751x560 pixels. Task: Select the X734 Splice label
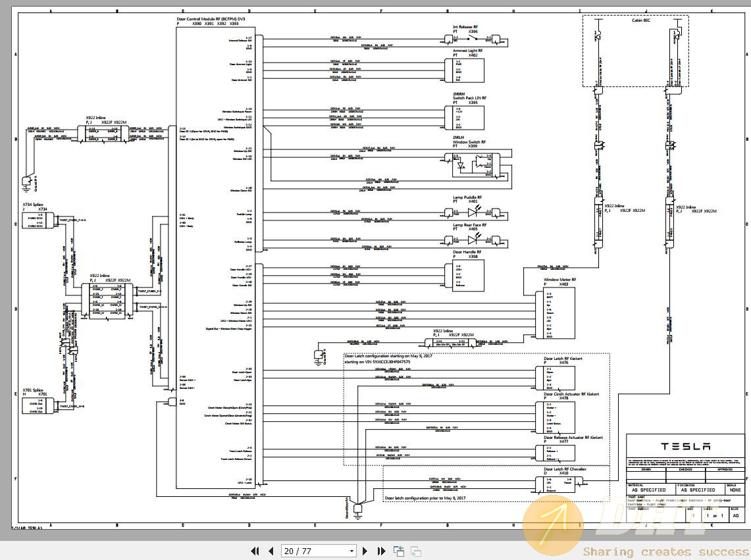coord(33,205)
